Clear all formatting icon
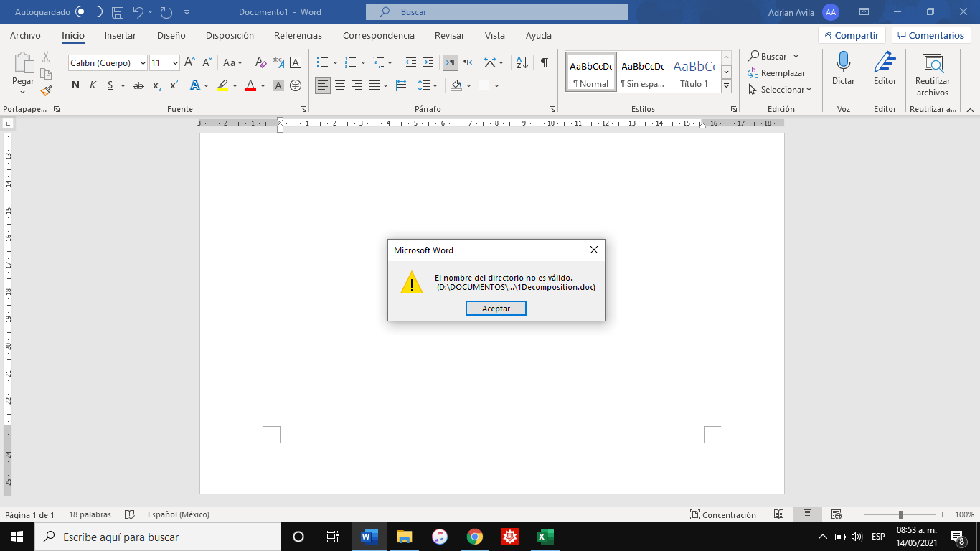 click(261, 62)
